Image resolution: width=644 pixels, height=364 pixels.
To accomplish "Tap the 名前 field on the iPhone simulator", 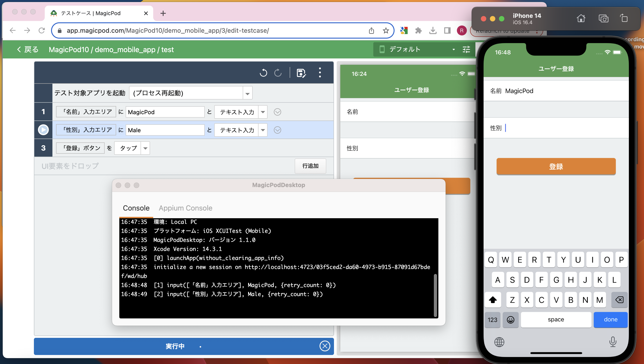I will [x=556, y=91].
